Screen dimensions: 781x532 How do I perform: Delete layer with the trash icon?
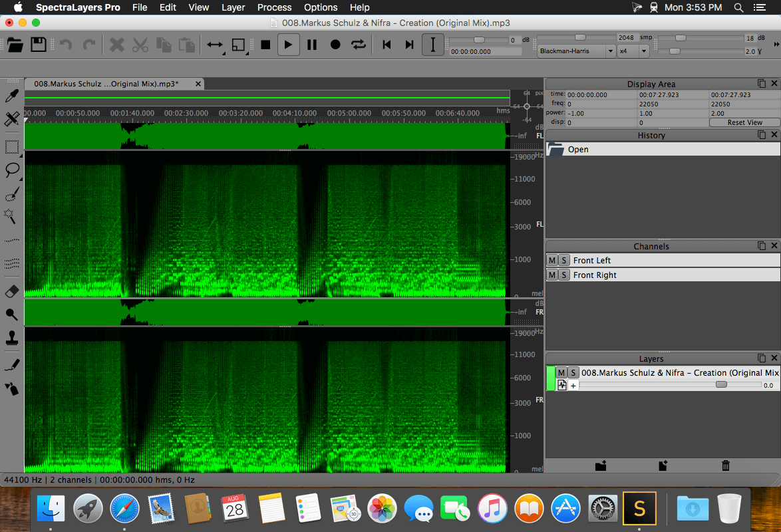pyautogui.click(x=726, y=465)
